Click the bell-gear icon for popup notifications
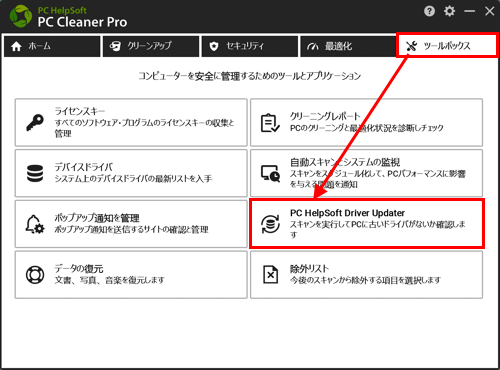This screenshot has height=370, width=500. click(x=35, y=224)
